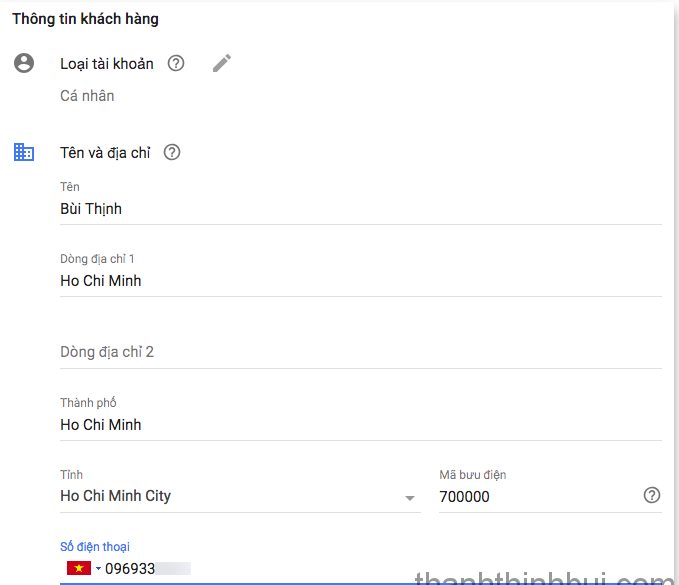This screenshot has height=585, width=679.
Task: Click the blue building address icon
Action: pos(24,152)
